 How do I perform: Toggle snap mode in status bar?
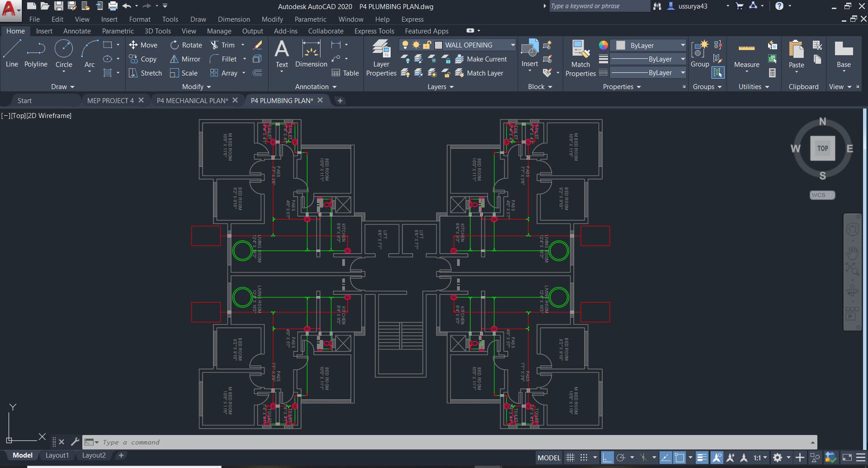[584, 458]
